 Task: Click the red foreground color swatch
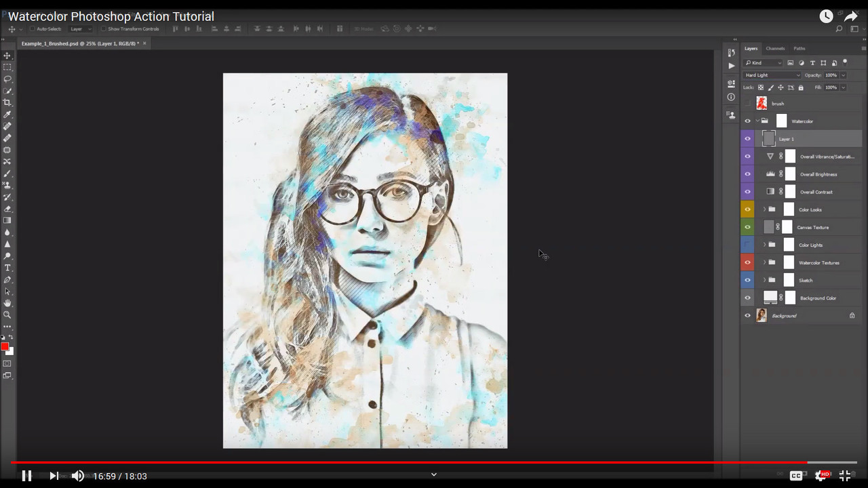(5, 347)
